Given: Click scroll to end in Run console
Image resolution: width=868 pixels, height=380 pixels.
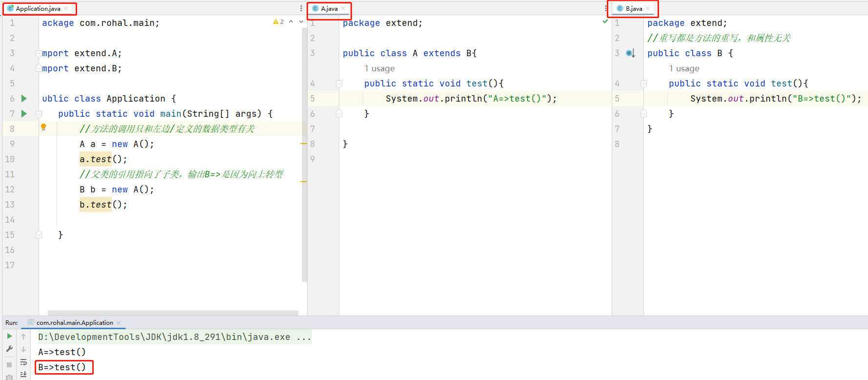Looking at the screenshot, I should click(x=23, y=374).
